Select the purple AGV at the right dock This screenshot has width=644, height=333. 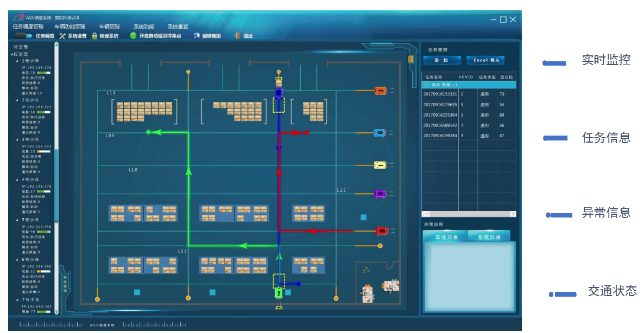(x=380, y=194)
